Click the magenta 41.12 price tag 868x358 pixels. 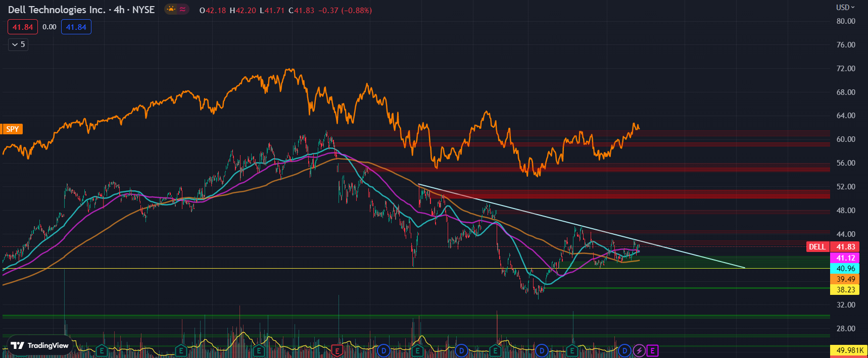coord(846,258)
